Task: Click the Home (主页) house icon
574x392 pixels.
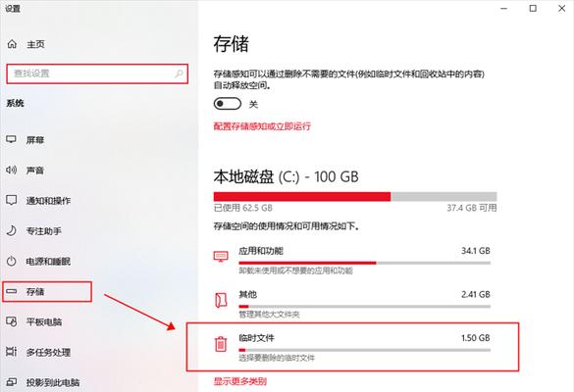Action: click(x=12, y=44)
